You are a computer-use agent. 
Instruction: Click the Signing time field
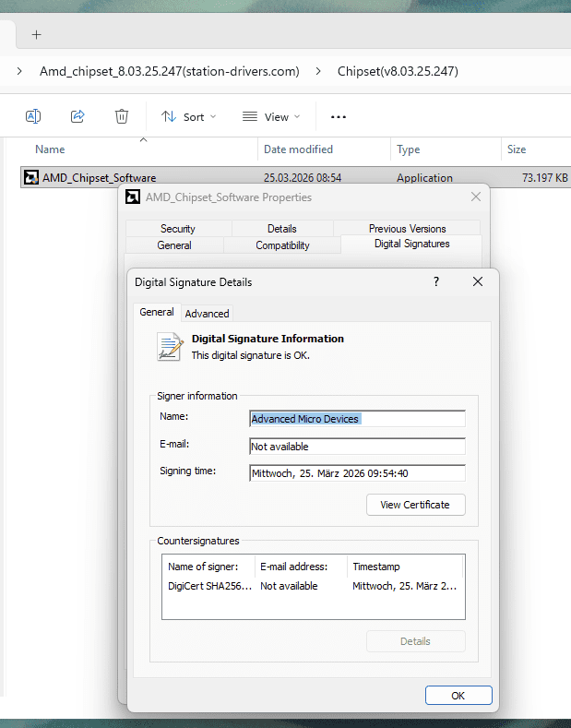357,473
